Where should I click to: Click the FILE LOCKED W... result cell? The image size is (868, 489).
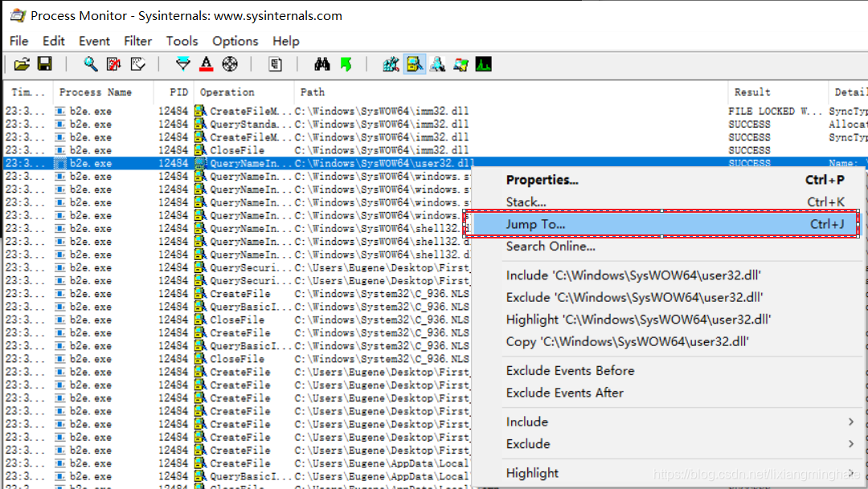776,111
